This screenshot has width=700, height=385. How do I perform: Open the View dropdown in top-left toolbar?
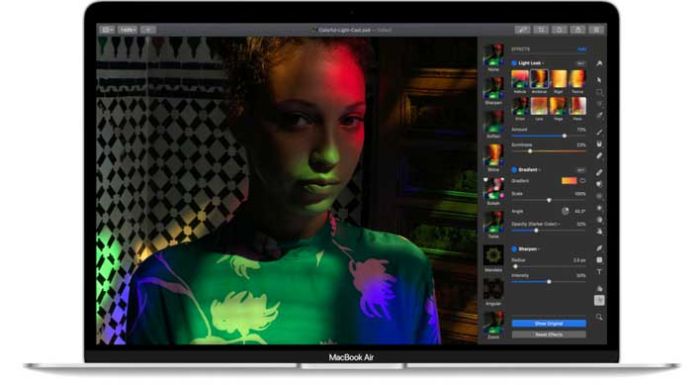(x=106, y=30)
